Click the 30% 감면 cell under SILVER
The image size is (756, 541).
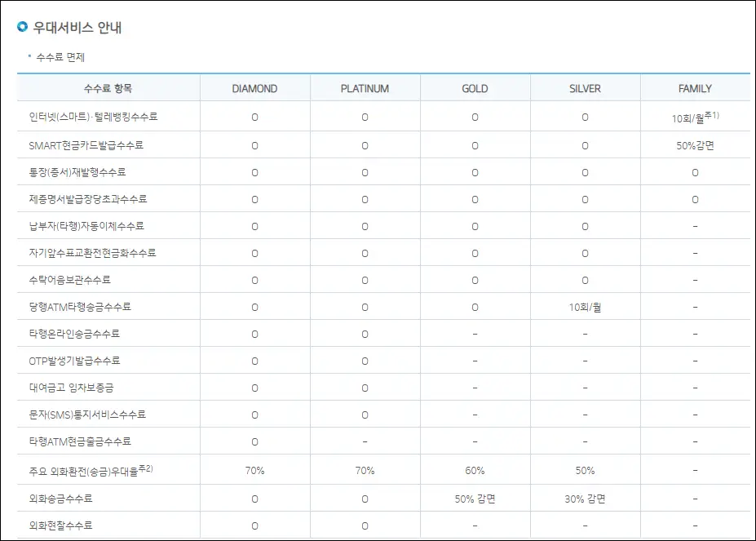pyautogui.click(x=584, y=497)
